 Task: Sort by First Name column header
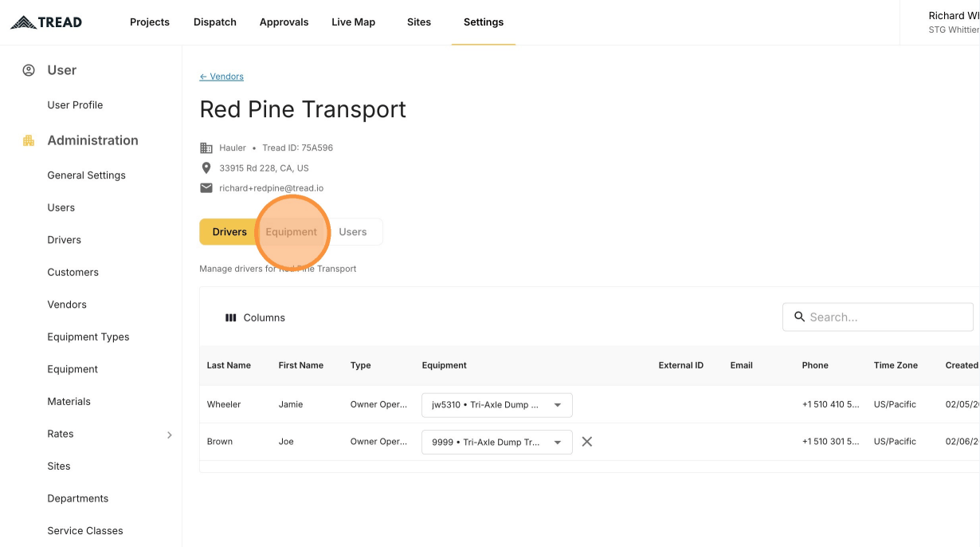coord(301,365)
